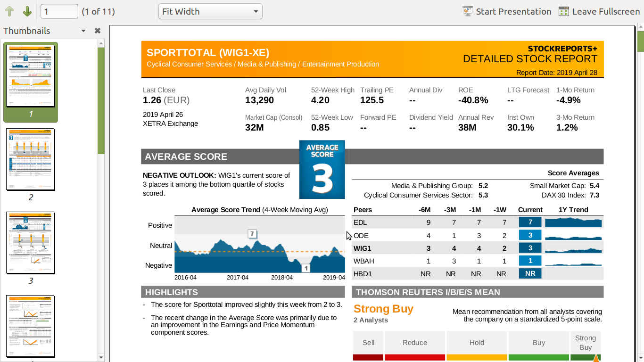
Task: Click EDL current score 7 box
Action: (530, 222)
